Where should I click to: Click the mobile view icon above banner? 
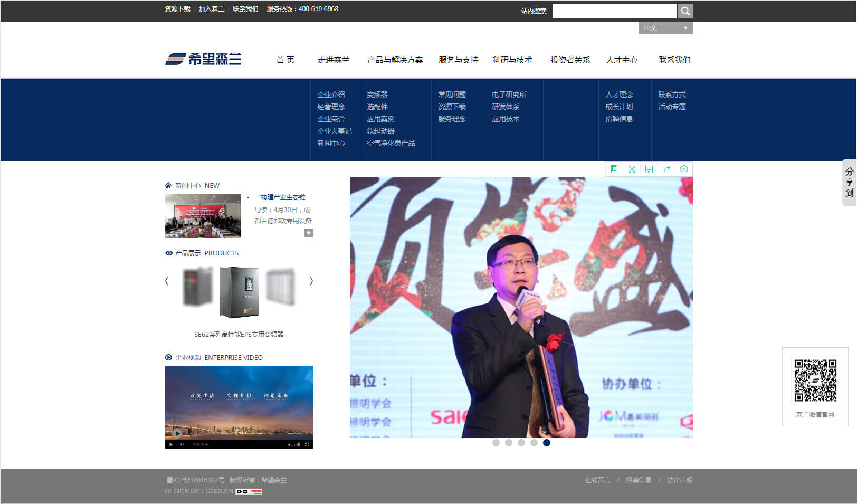(x=614, y=169)
